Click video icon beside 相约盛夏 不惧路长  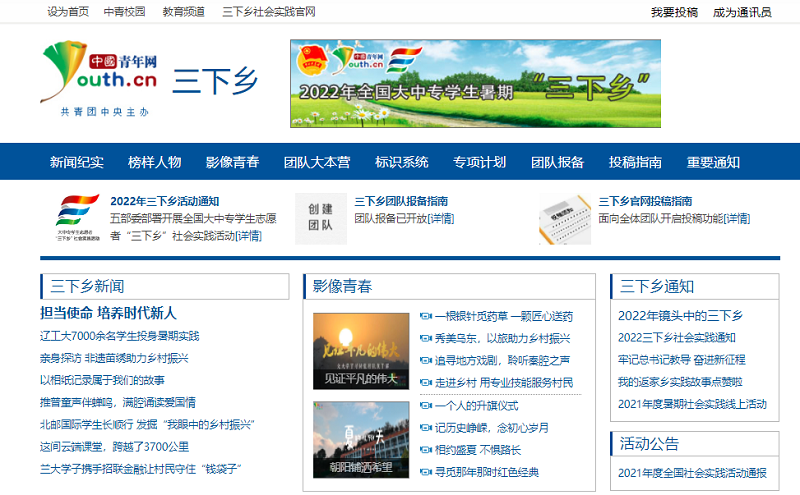[425, 450]
